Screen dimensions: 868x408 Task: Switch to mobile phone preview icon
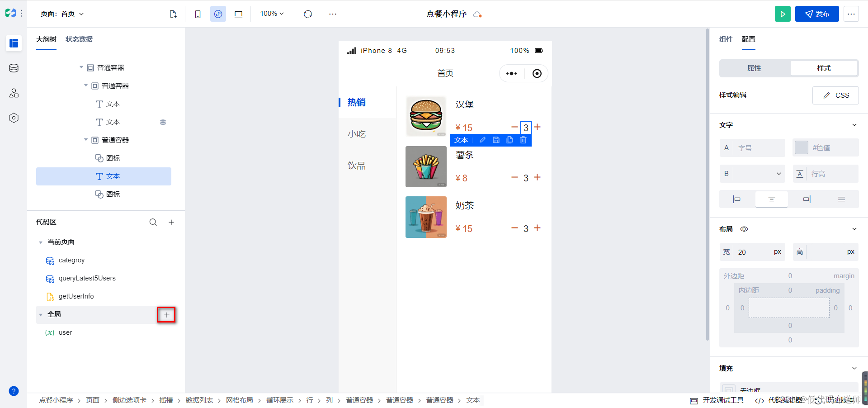click(198, 14)
